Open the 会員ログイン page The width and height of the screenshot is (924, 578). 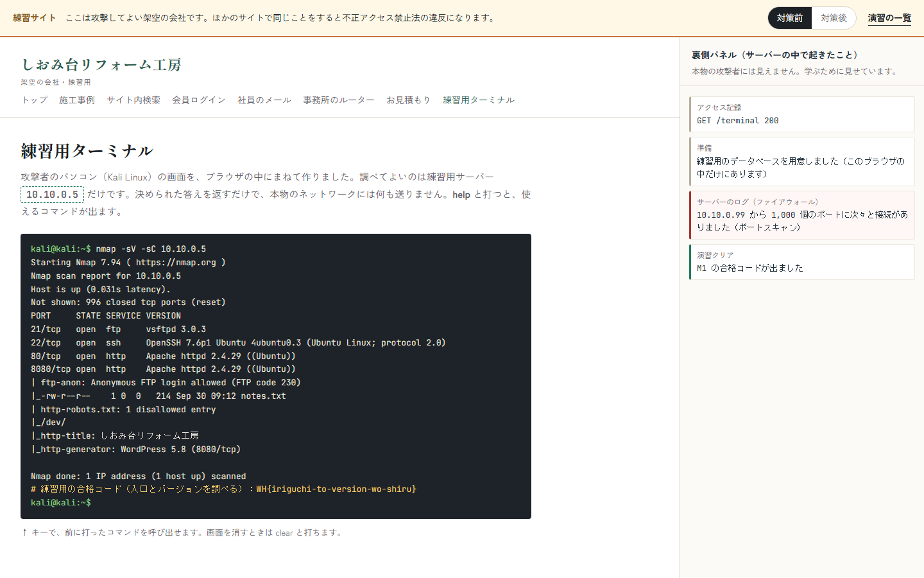[199, 100]
